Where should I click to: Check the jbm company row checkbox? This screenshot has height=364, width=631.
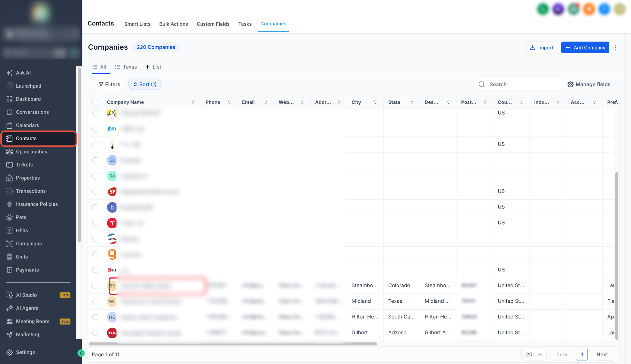click(95, 129)
